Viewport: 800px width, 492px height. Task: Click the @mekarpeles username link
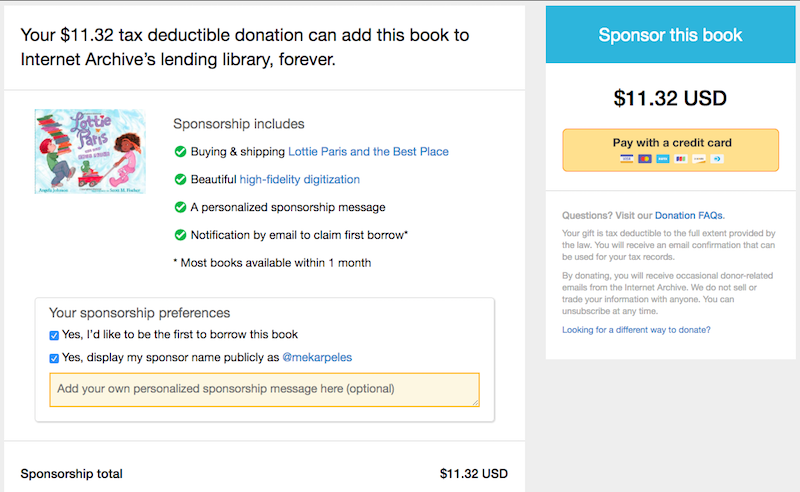click(x=317, y=357)
